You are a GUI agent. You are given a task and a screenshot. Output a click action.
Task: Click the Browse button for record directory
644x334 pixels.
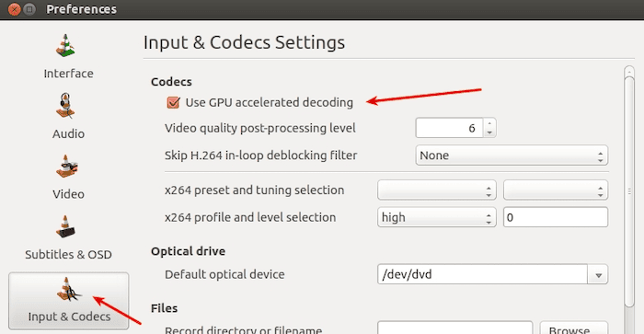(x=574, y=328)
